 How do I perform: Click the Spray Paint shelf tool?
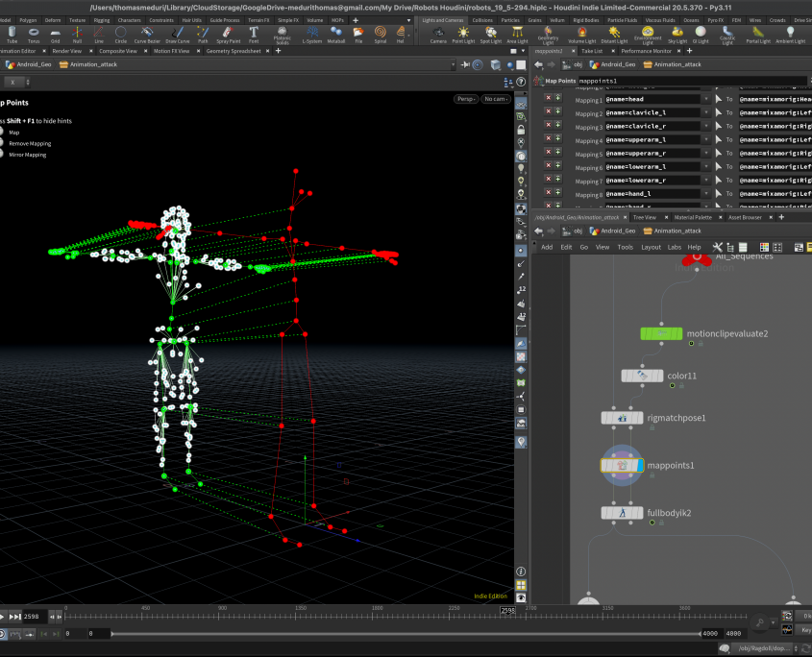point(229,35)
